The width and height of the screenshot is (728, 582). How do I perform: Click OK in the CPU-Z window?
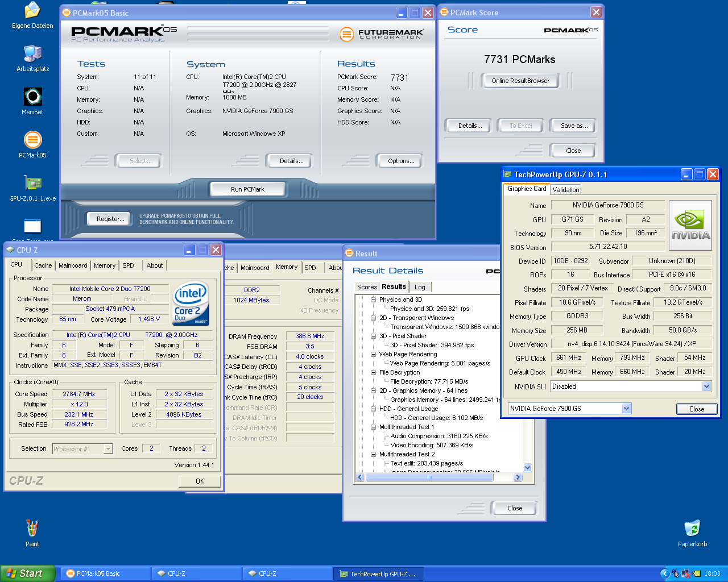click(200, 481)
